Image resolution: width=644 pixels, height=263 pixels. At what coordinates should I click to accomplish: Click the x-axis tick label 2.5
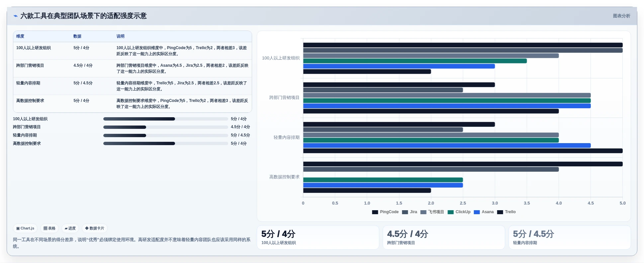pos(463,203)
